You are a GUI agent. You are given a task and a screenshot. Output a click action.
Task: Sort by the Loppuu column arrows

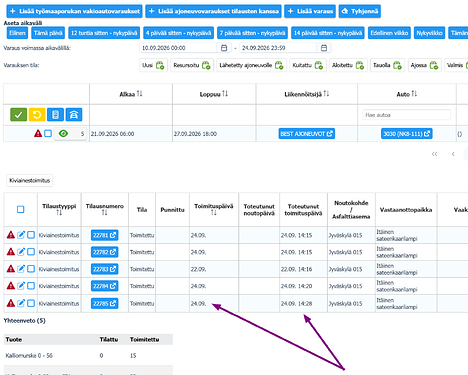point(225,94)
